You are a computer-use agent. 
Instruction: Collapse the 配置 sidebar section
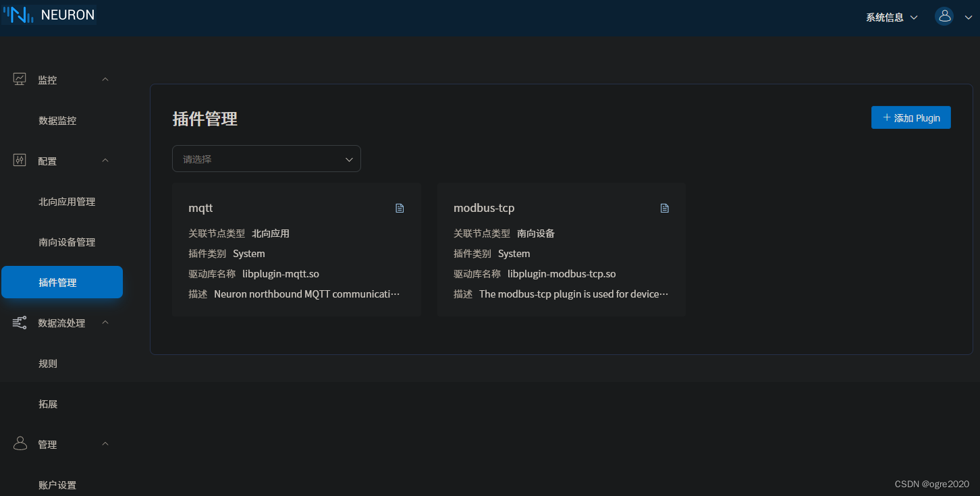(x=105, y=160)
